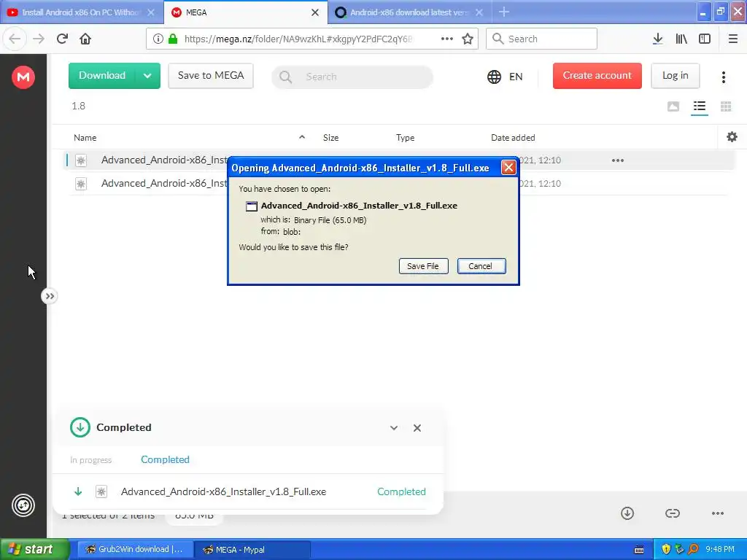Toggle the browser sidebar icon
This screenshot has width=747, height=560.
click(705, 39)
